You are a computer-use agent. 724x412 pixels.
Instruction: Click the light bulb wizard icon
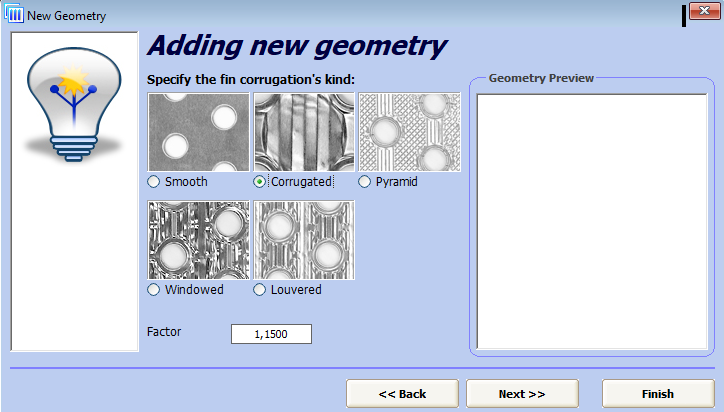[74, 104]
